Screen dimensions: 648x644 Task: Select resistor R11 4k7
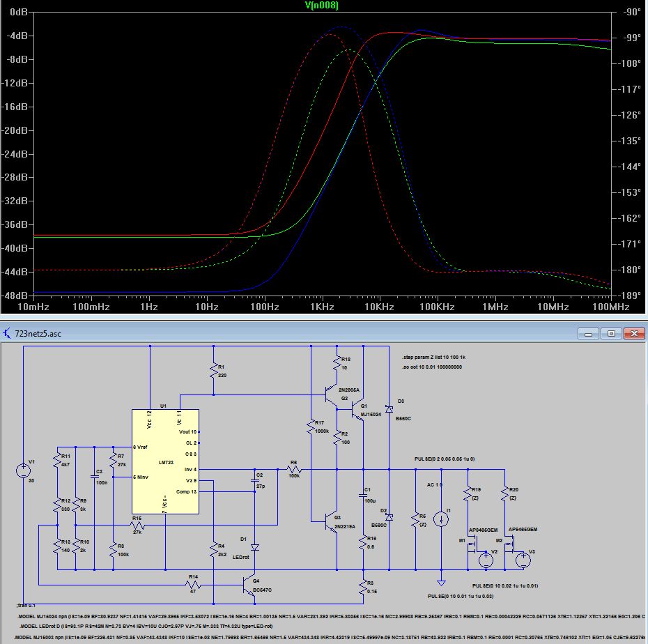(x=57, y=460)
